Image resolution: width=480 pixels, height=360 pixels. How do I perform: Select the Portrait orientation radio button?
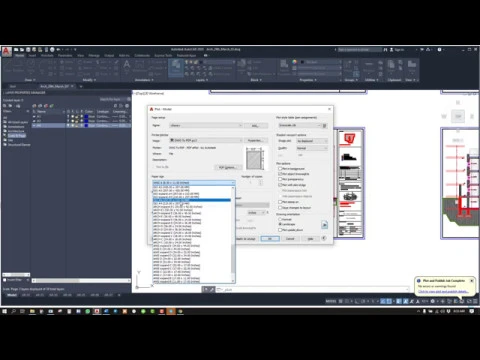point(280,219)
